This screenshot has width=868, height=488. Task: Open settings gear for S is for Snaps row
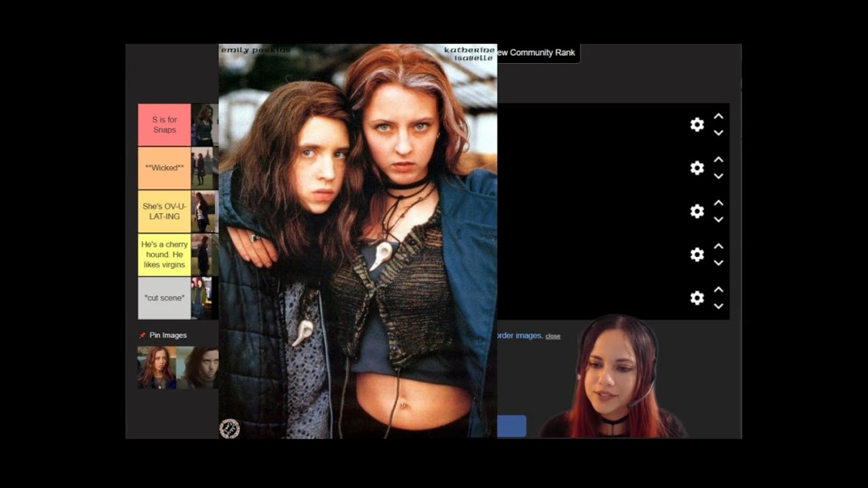tap(697, 125)
